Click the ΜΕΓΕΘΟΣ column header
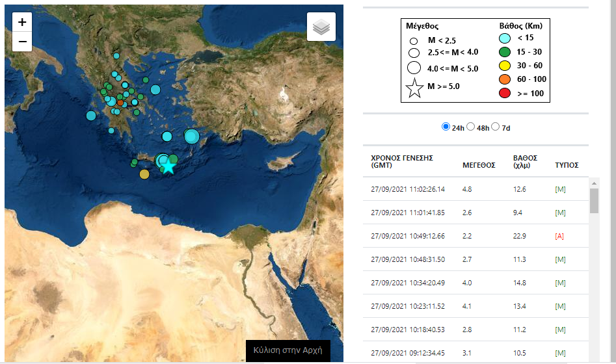The height and width of the screenshot is (364, 616). click(x=479, y=165)
